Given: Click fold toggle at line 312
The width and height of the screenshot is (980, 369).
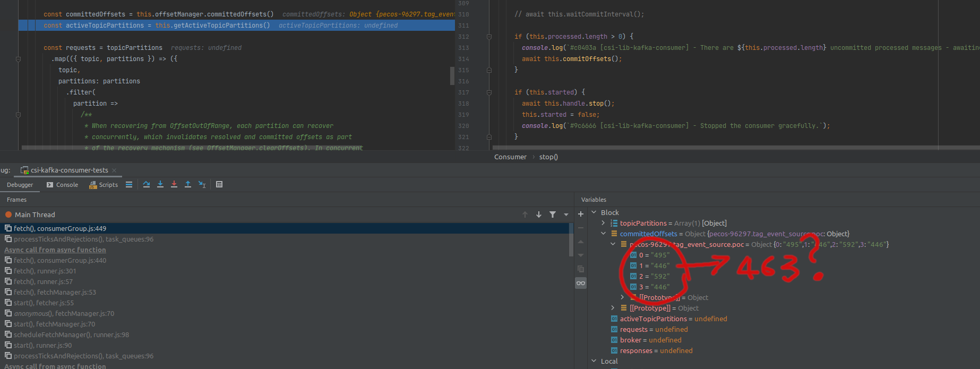Looking at the screenshot, I should (x=489, y=37).
